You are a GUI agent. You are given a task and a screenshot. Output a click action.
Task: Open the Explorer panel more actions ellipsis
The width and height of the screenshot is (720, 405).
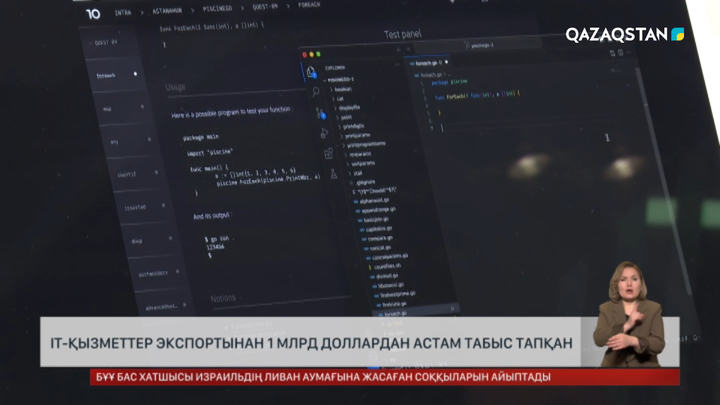(397, 65)
